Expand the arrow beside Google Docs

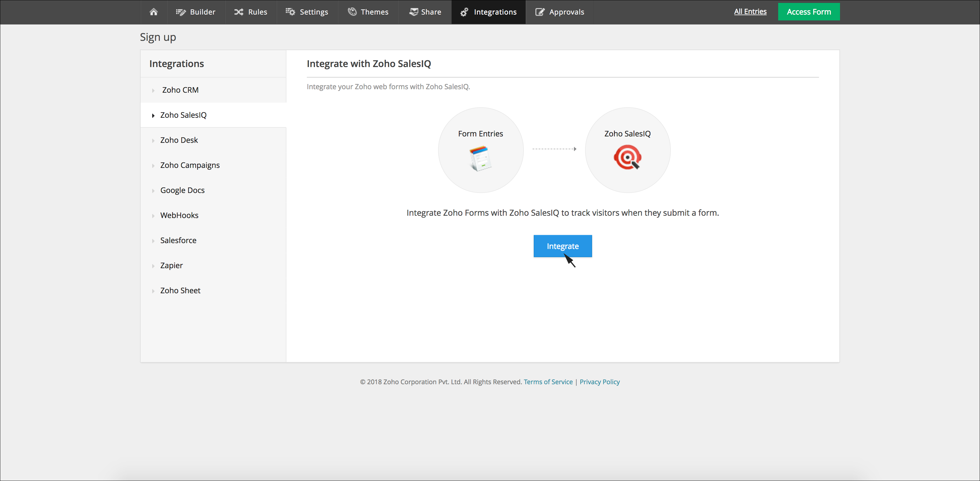pos(153,191)
